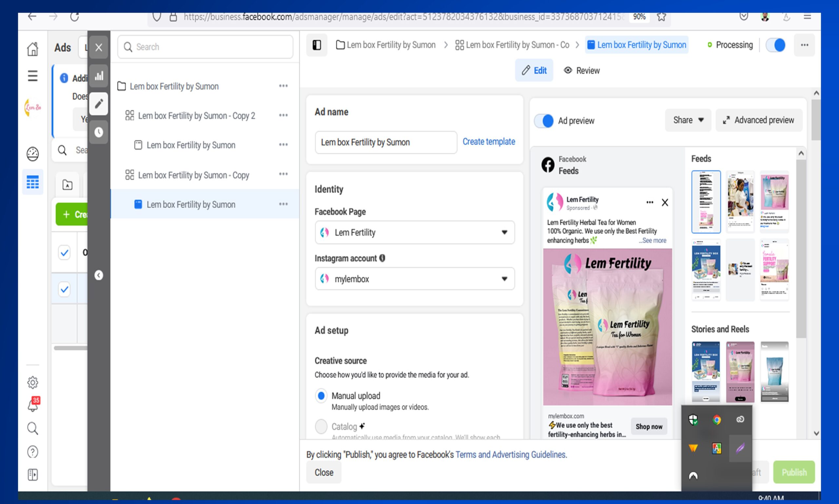Open Advanced preview
The image size is (839, 504).
[x=759, y=120]
